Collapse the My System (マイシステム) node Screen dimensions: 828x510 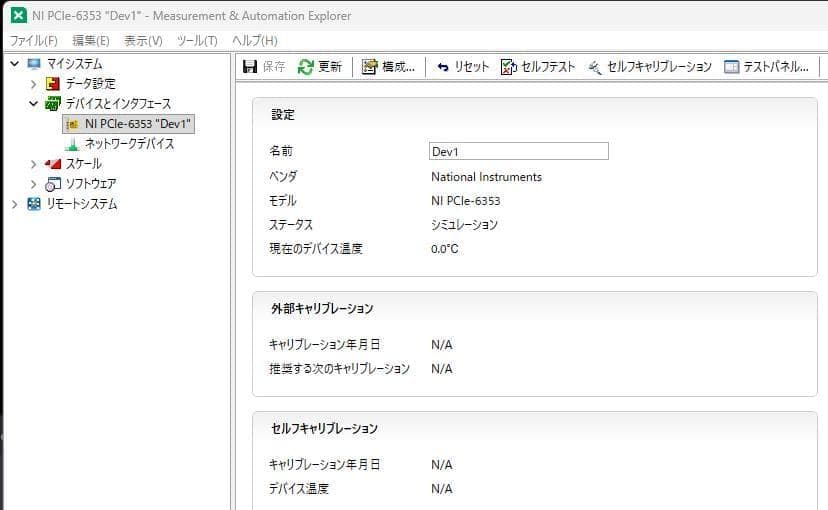pos(14,64)
